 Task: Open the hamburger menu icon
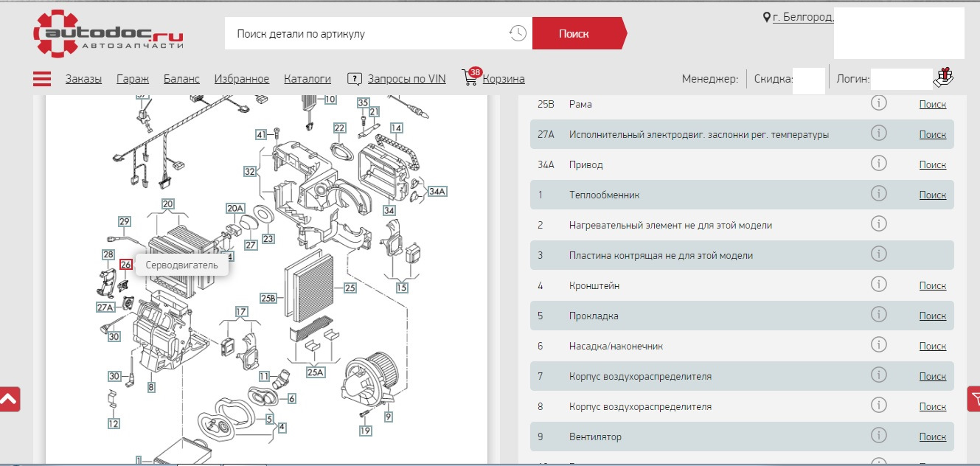click(42, 79)
